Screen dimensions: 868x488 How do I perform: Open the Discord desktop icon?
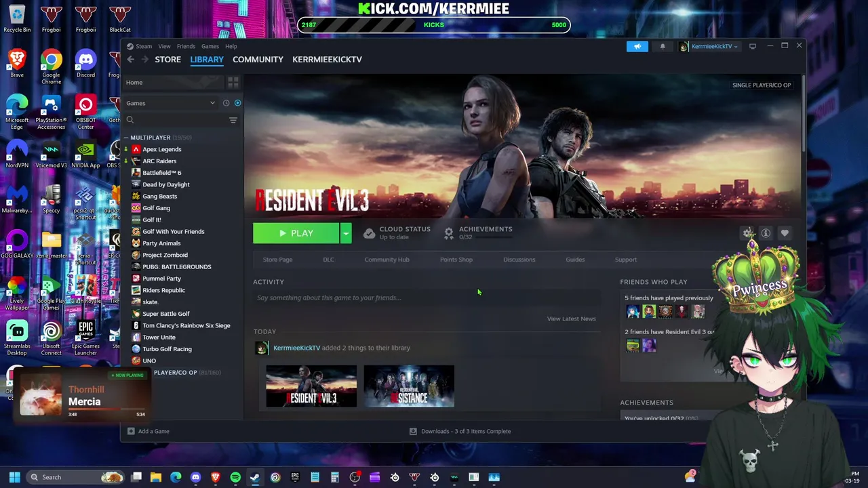tap(85, 64)
